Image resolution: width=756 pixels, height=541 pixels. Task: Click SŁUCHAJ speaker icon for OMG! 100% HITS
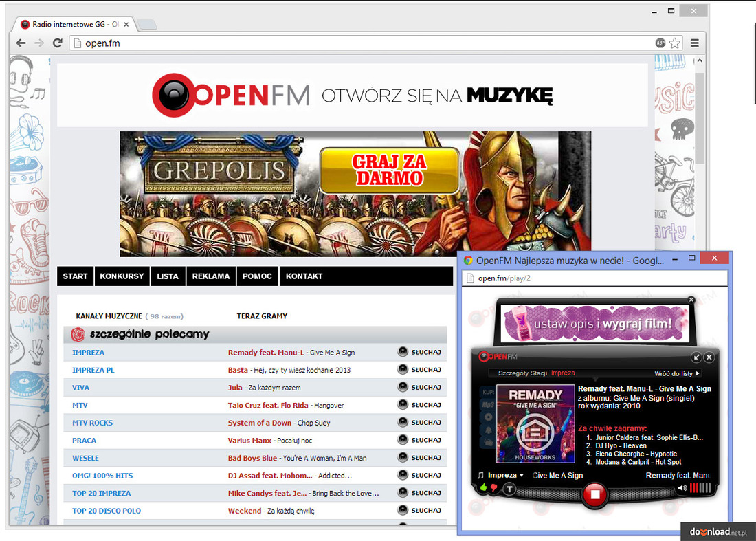pyautogui.click(x=403, y=475)
